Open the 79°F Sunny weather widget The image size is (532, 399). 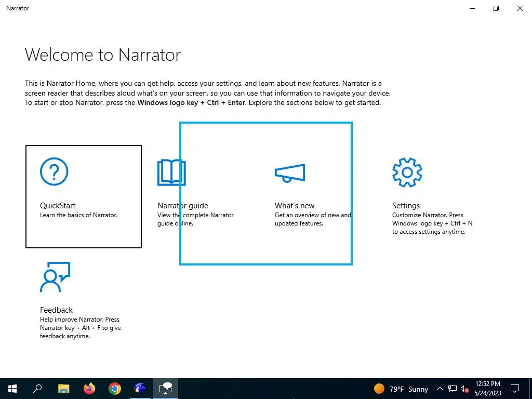(401, 389)
